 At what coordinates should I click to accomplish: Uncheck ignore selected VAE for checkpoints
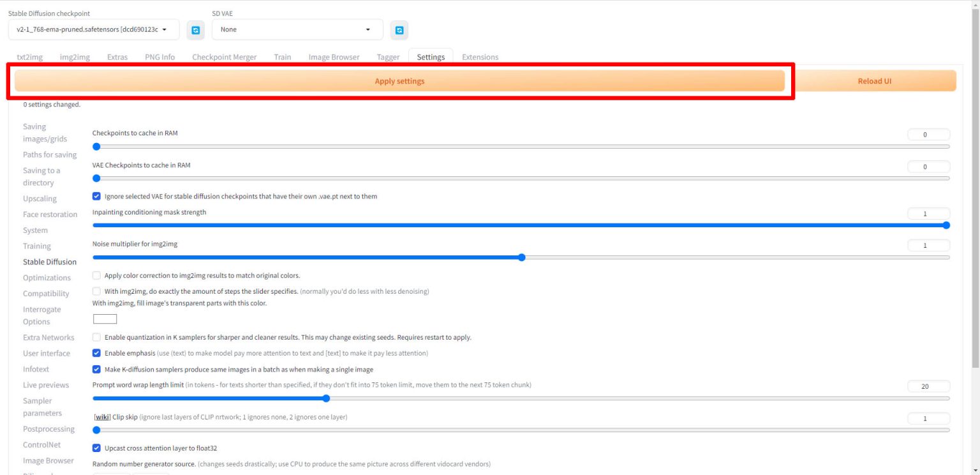click(x=96, y=196)
